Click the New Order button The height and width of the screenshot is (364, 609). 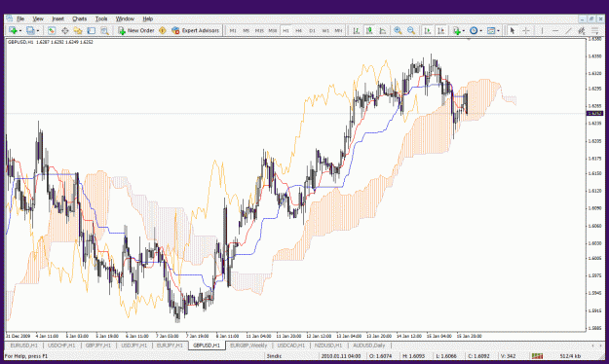coord(136,30)
